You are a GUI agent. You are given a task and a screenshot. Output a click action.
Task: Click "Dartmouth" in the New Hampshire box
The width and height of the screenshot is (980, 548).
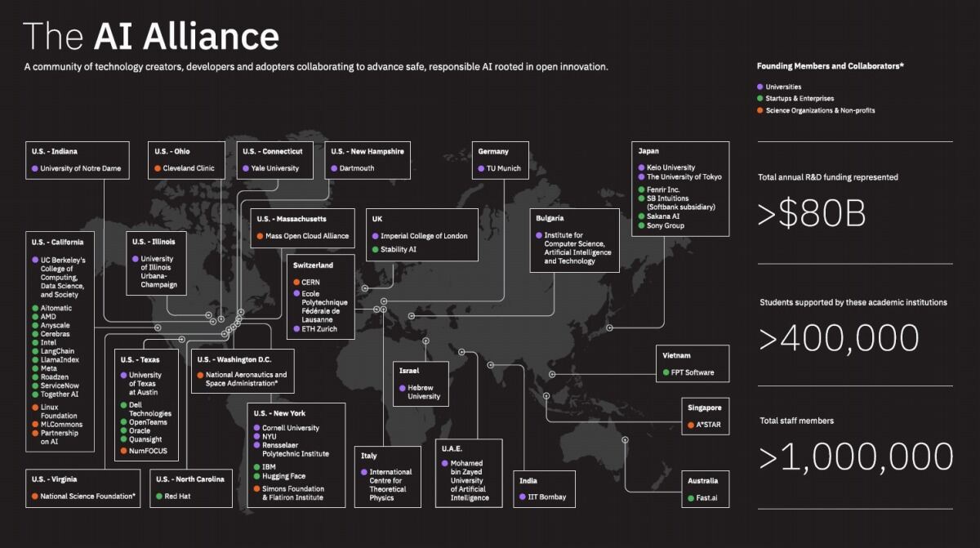(x=357, y=168)
